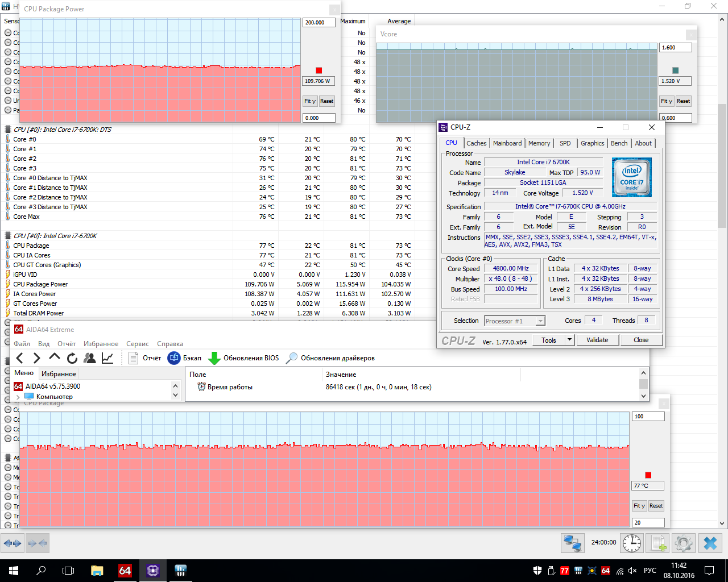The height and width of the screenshot is (582, 728).
Task: Close HWiNFO sensors with the blue X
Action: [710, 543]
